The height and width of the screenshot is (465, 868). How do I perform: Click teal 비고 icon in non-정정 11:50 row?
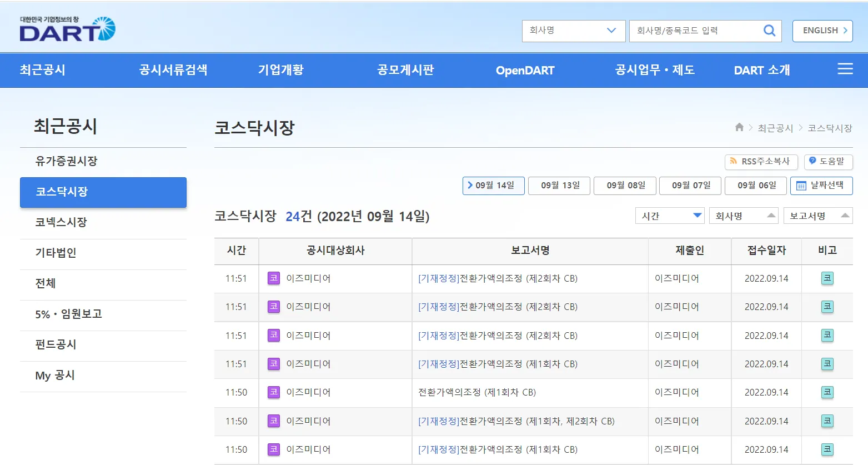click(827, 392)
